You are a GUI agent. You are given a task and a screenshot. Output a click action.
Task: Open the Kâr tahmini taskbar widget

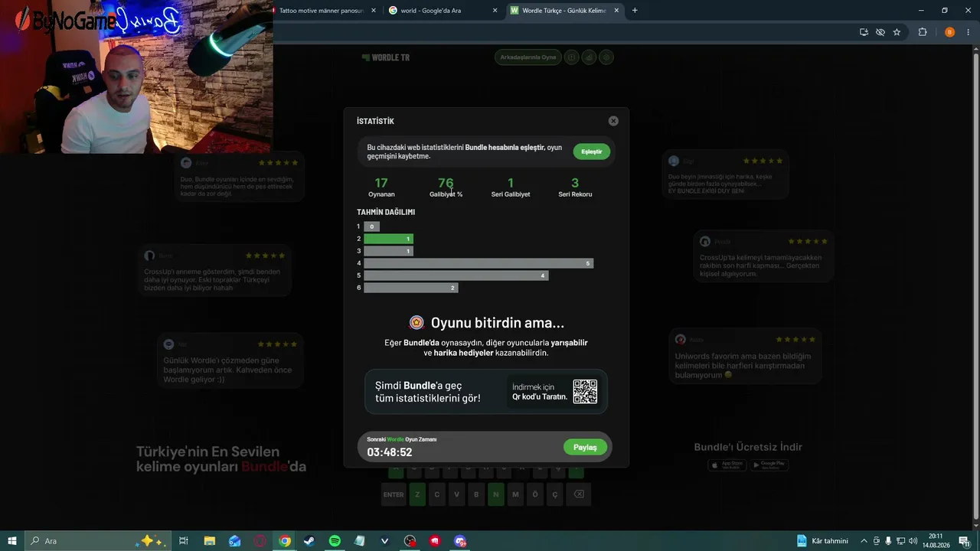[x=822, y=541]
